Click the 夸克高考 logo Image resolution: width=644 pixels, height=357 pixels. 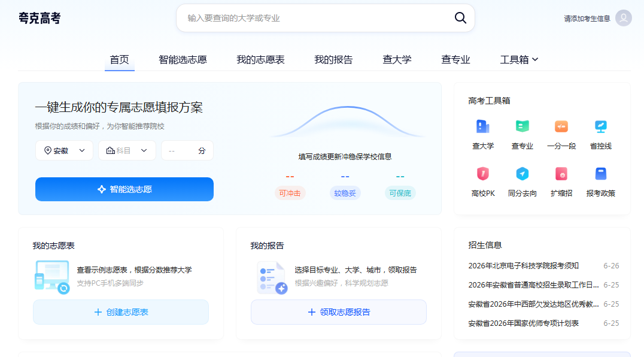point(40,18)
